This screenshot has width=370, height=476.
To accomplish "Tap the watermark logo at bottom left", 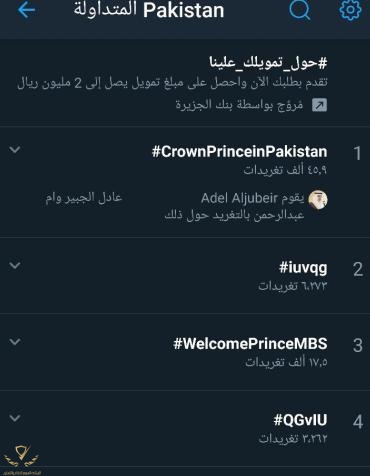I will pyautogui.click(x=21, y=460).
